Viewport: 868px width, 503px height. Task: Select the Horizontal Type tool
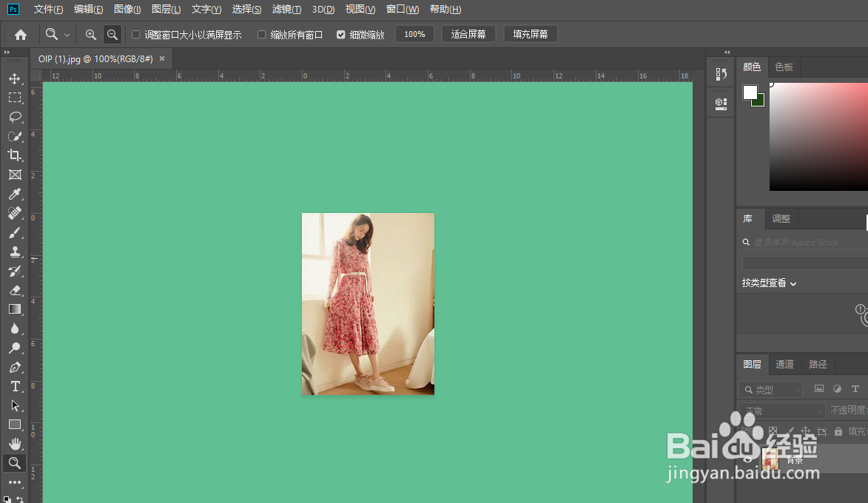pyautogui.click(x=15, y=386)
